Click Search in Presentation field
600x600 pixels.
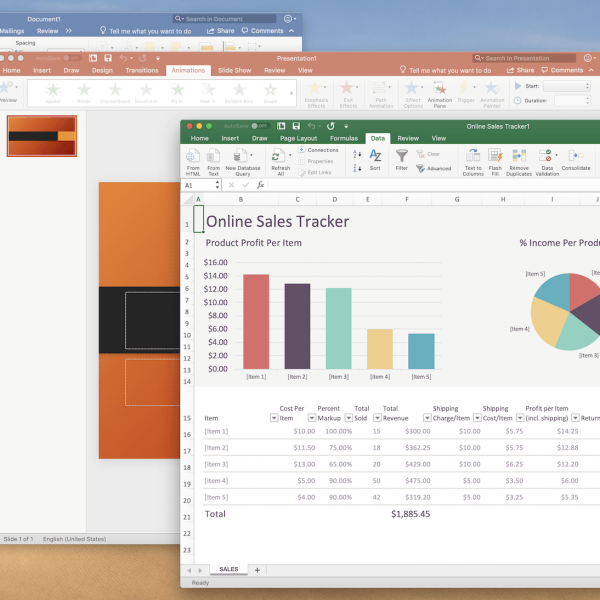click(x=524, y=58)
